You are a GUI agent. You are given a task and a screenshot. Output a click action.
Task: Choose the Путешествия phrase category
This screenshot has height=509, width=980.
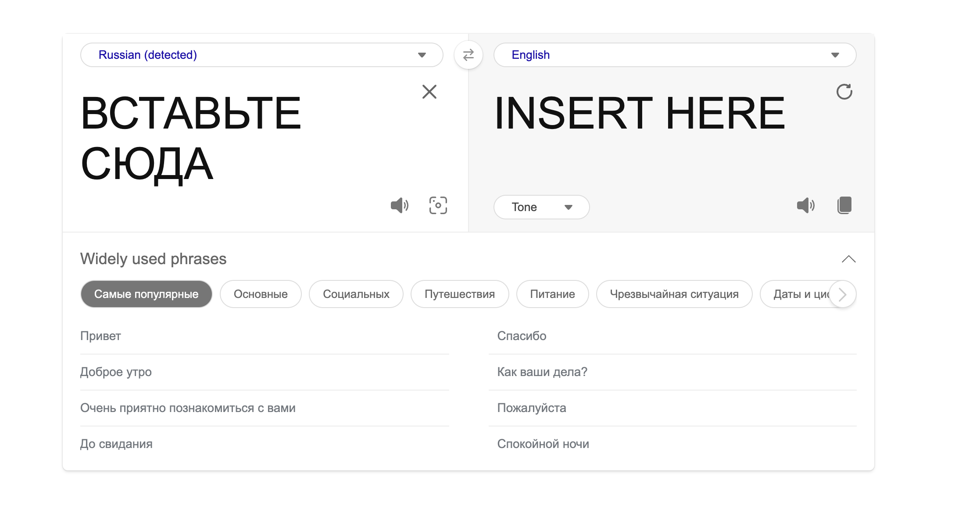click(x=459, y=294)
